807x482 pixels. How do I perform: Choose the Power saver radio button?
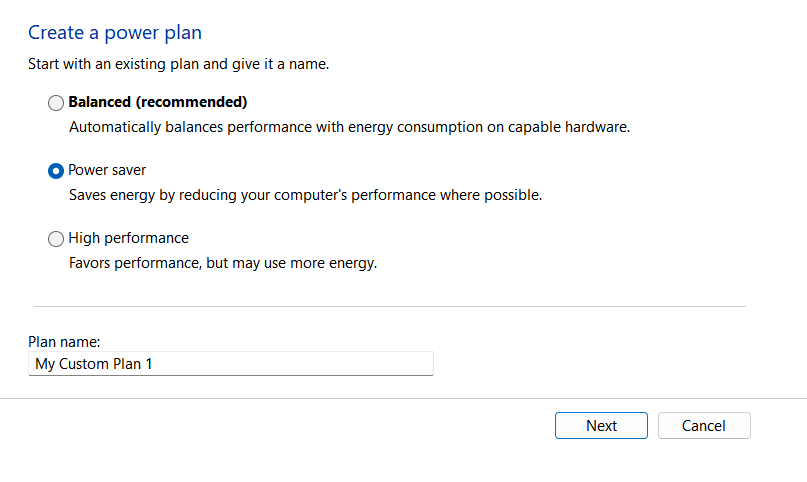tap(56, 171)
